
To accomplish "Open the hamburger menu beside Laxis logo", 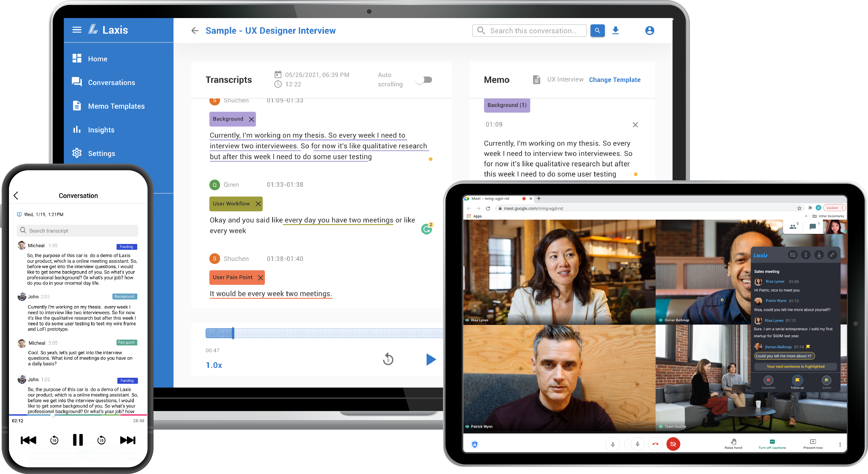I will coord(77,30).
